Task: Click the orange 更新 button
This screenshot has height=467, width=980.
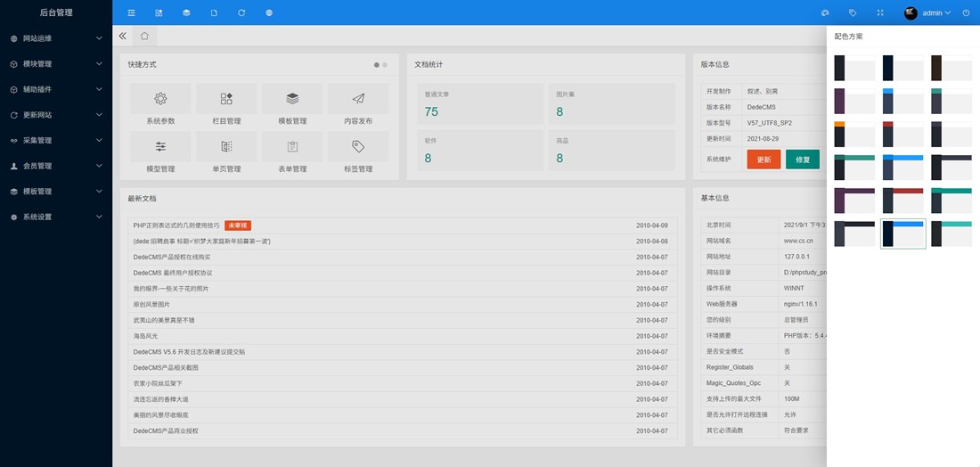Action: (764, 160)
